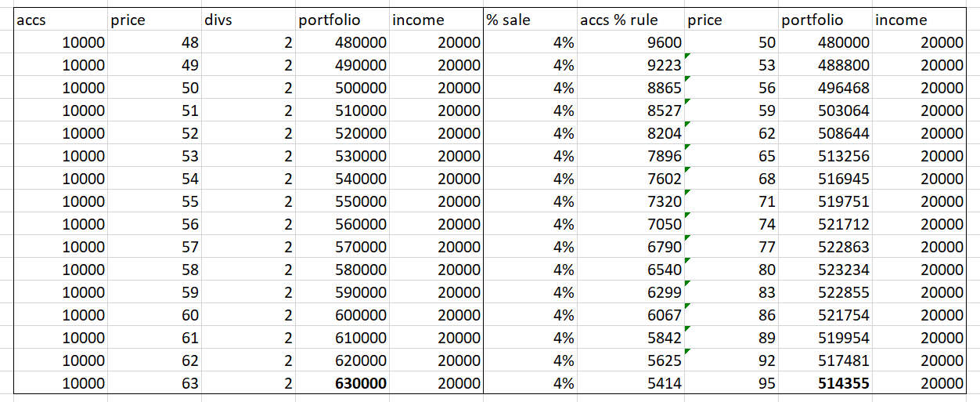Screen dimensions: 980x402
Task: Click the '% sale' column header cell
Action: 530,20
